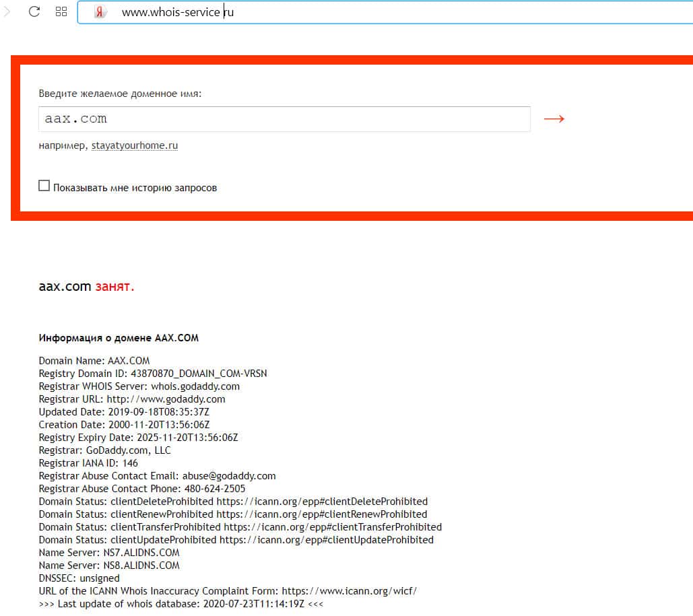The image size is (693, 616).
Task: Submit the domain search with red arrow
Action: click(x=554, y=119)
